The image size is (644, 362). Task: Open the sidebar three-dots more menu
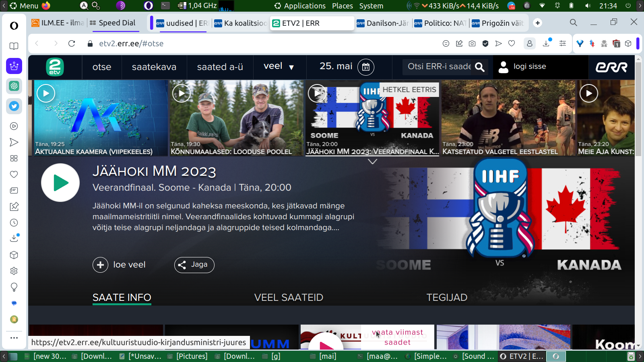[14, 338]
